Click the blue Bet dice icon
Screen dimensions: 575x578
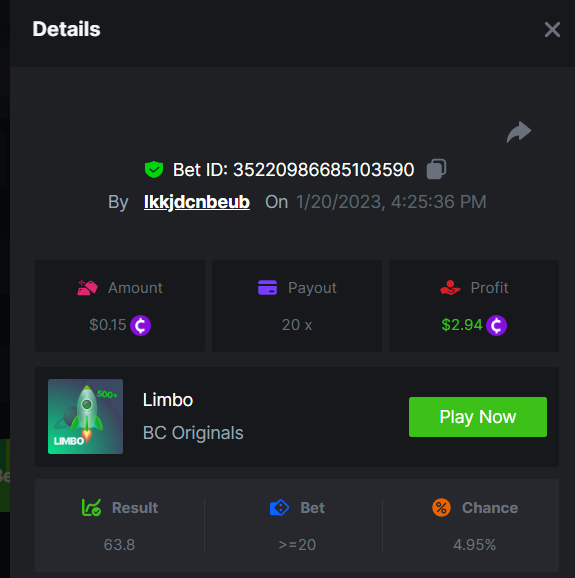pyautogui.click(x=279, y=508)
